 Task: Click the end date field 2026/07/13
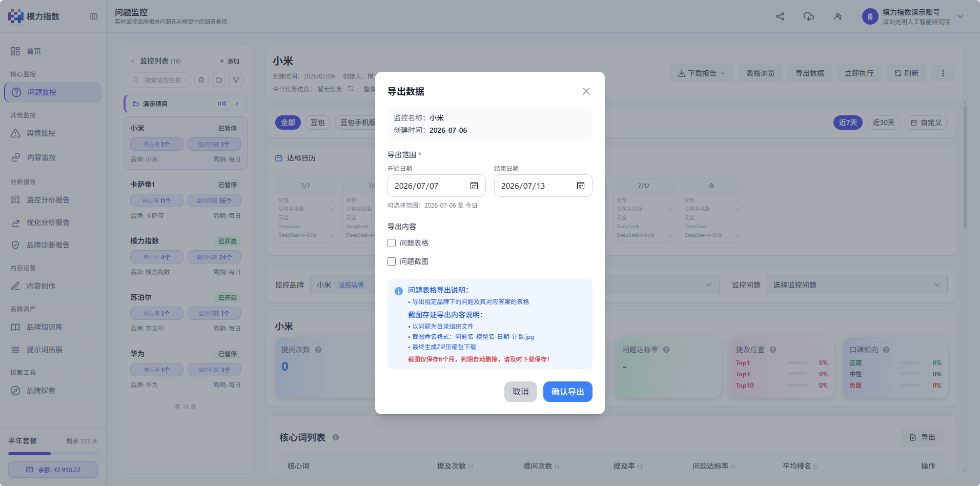point(543,186)
